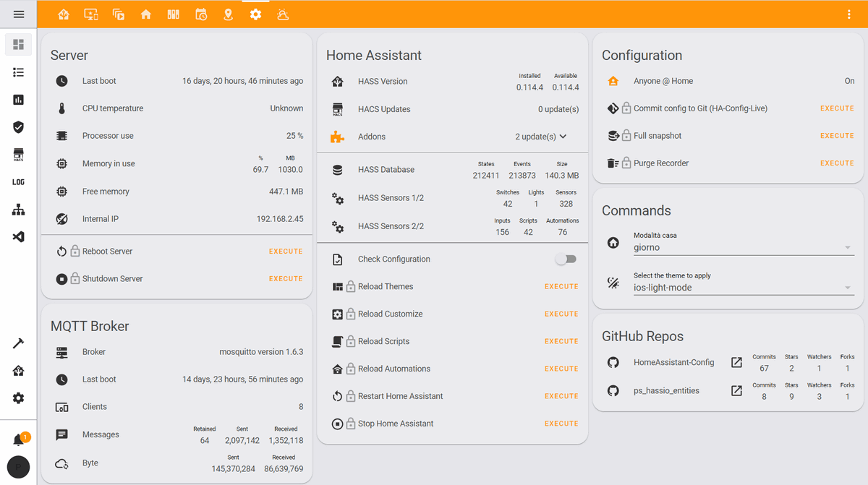Viewport: 868px width, 485px height.
Task: Open the LOG sidebar item
Action: [x=19, y=182]
